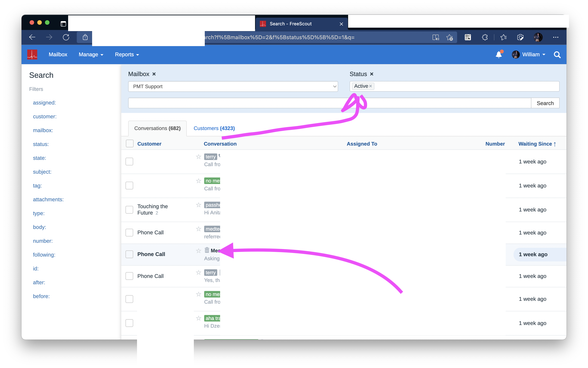The image size is (588, 368).
Task: Open the notification bell
Action: [499, 54]
